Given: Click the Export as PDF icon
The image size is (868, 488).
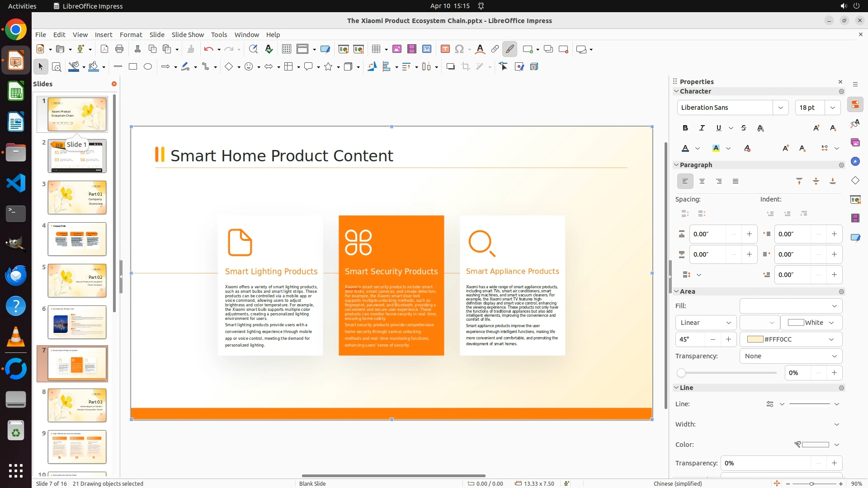Looking at the screenshot, I should 104,49.
